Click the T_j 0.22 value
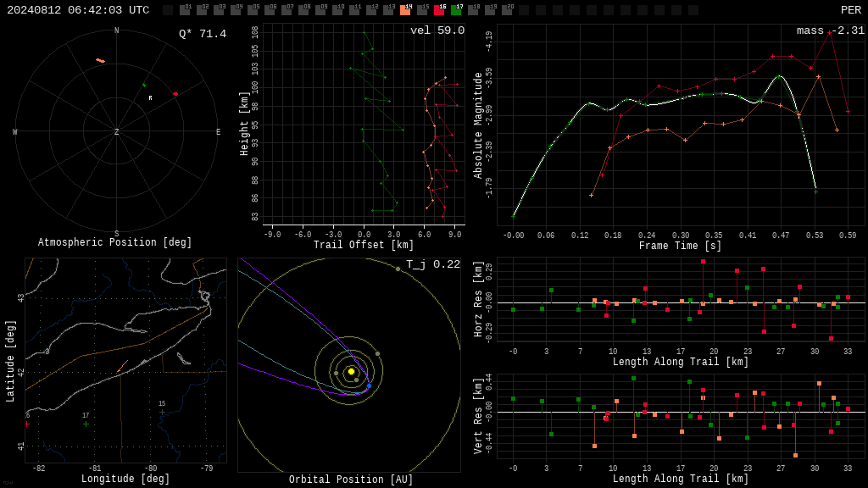 tap(433, 264)
